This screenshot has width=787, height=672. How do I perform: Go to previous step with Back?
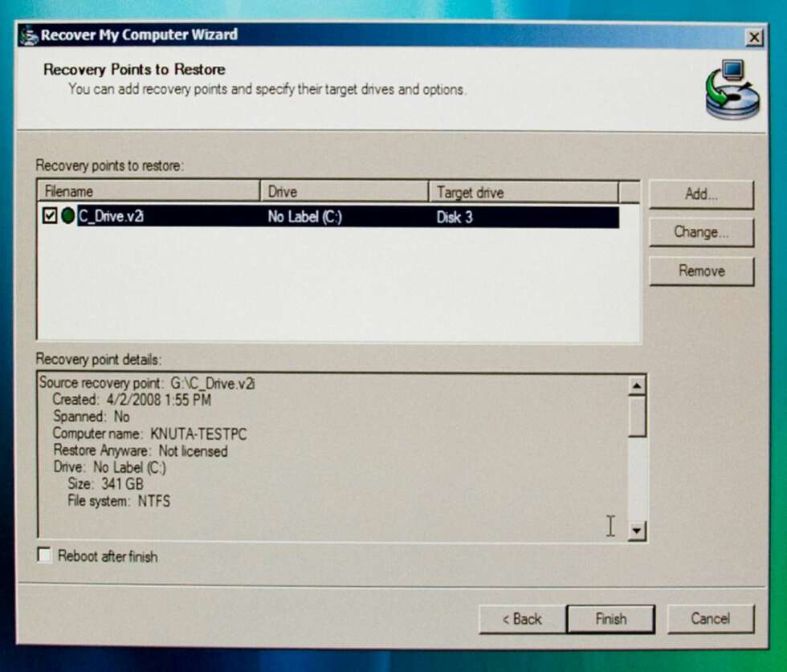[x=523, y=619]
